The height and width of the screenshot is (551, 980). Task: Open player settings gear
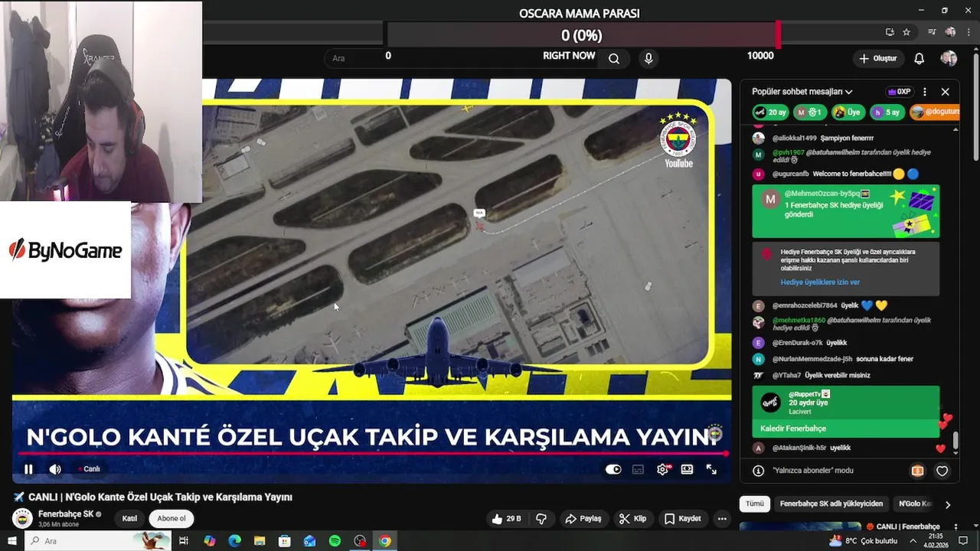[x=663, y=469]
